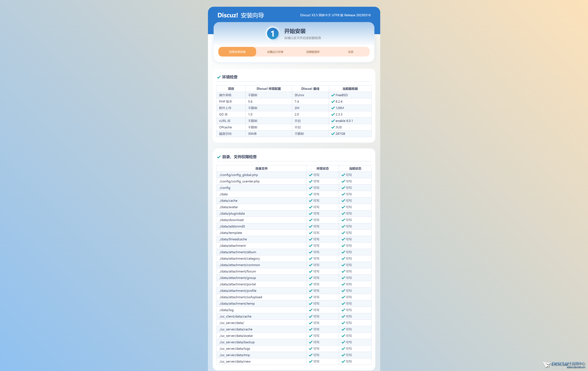
Task: Click the 目录文件 column header
Action: [x=261, y=168]
